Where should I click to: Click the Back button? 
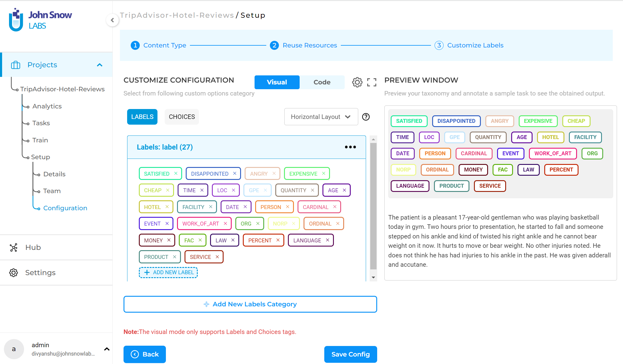[145, 354]
